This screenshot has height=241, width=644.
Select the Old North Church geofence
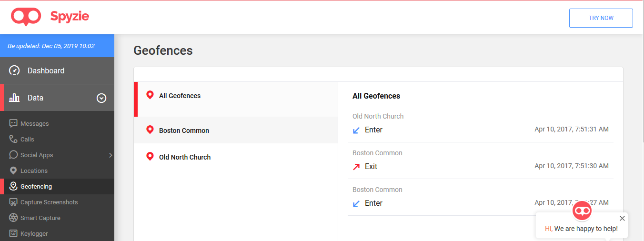tap(236, 157)
